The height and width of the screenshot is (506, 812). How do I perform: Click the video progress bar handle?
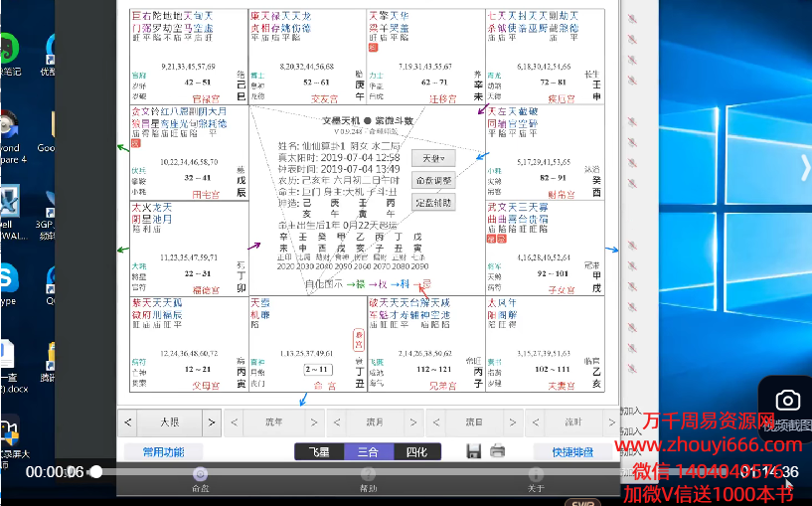point(95,472)
